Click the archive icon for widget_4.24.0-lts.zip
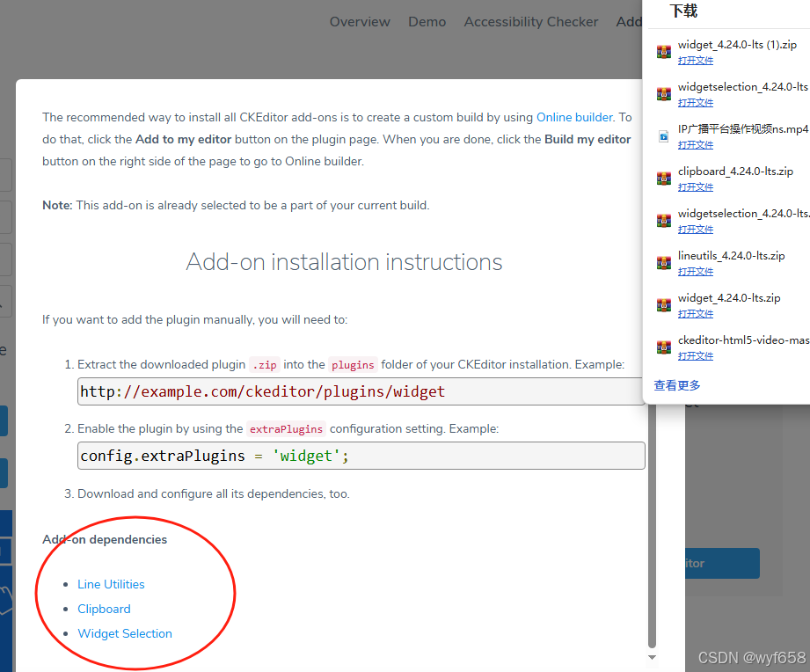Viewport: 810px width, 672px height. click(664, 304)
